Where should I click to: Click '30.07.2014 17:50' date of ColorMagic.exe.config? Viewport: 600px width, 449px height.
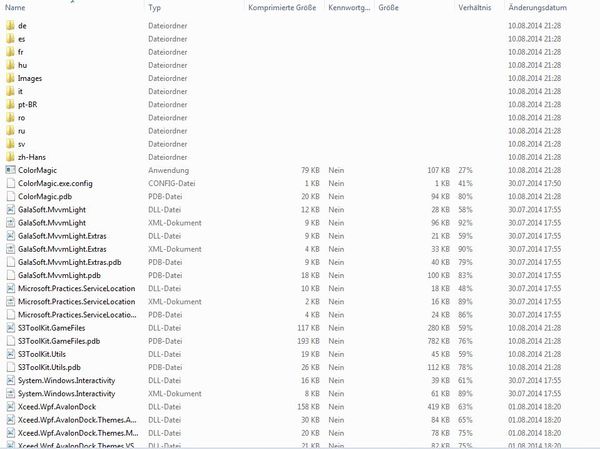tap(535, 183)
